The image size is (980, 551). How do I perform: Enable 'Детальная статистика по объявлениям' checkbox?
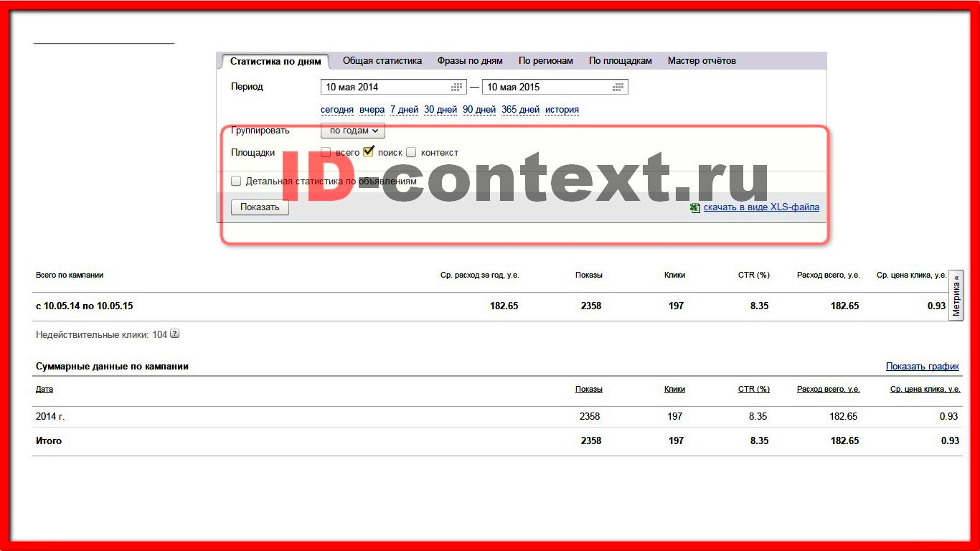point(236,181)
